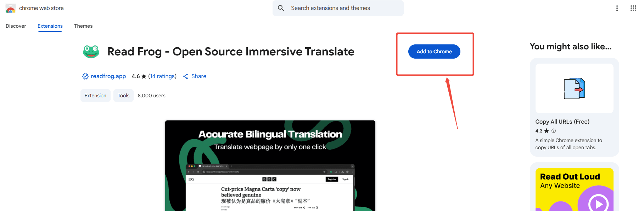Open the readfrog.app publisher link

pyautogui.click(x=108, y=76)
